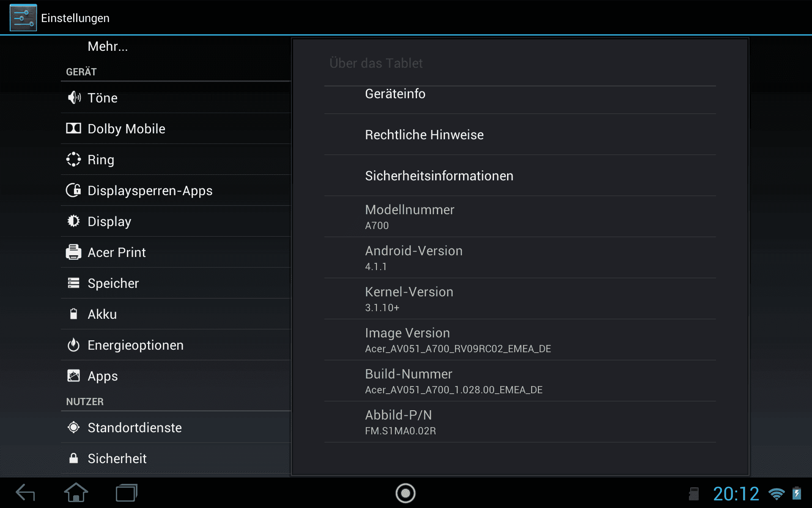Open Dolby Mobile settings
Image resolution: width=812 pixels, height=508 pixels.
pyautogui.click(x=176, y=129)
